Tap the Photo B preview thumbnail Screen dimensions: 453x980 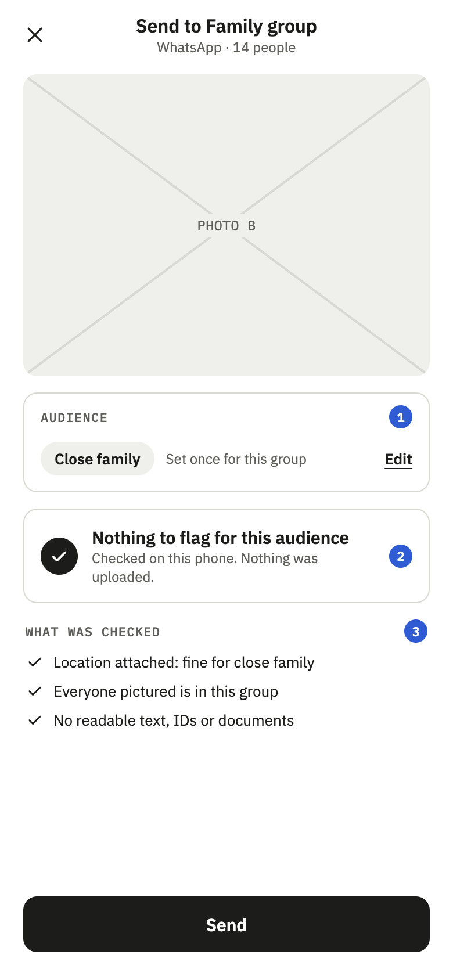(227, 225)
